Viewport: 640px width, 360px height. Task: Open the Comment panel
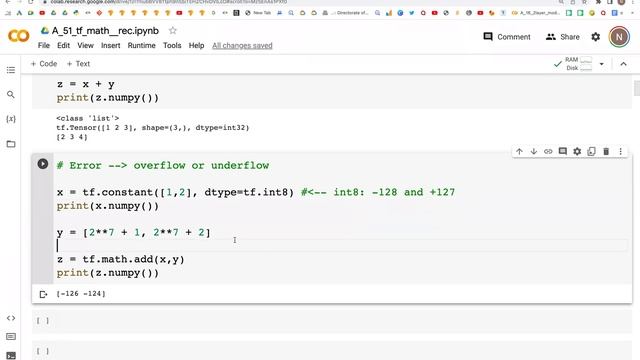pos(507,37)
